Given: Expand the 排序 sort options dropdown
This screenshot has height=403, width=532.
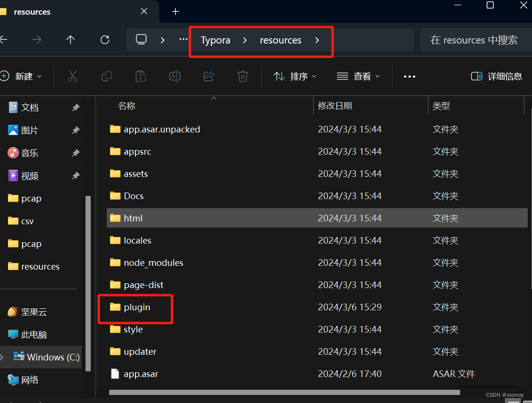Looking at the screenshot, I should [x=295, y=76].
